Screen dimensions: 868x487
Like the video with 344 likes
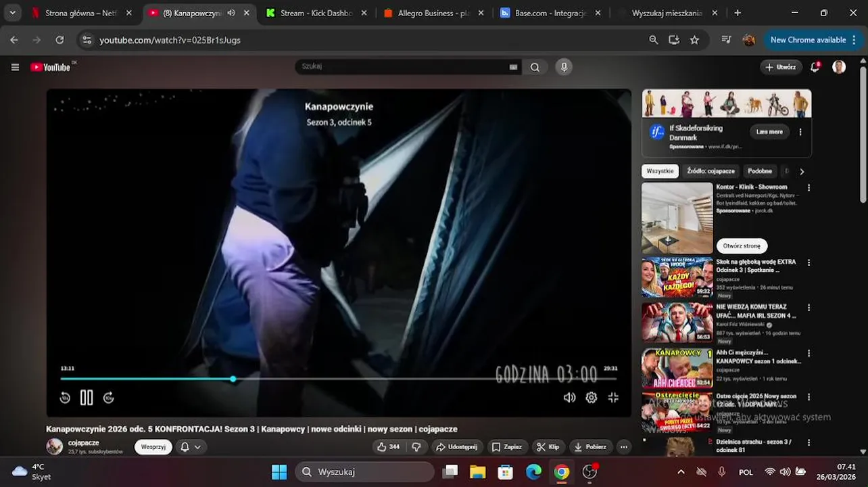tap(388, 447)
